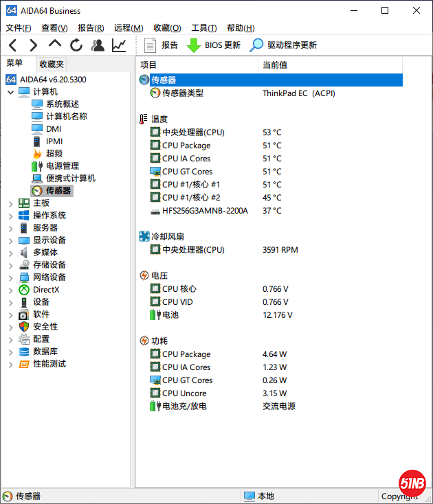Select 系统概述 in the tree
The height and width of the screenshot is (504, 433).
[62, 104]
